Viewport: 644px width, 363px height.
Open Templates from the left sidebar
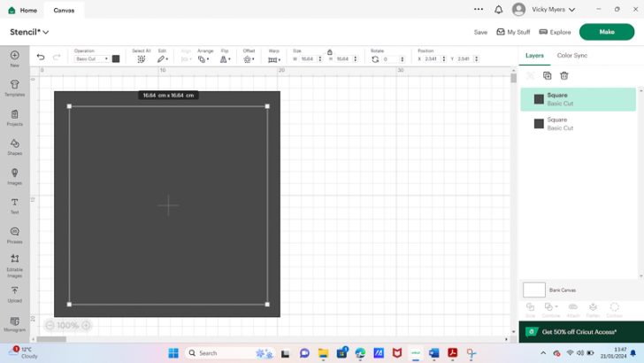coord(15,87)
